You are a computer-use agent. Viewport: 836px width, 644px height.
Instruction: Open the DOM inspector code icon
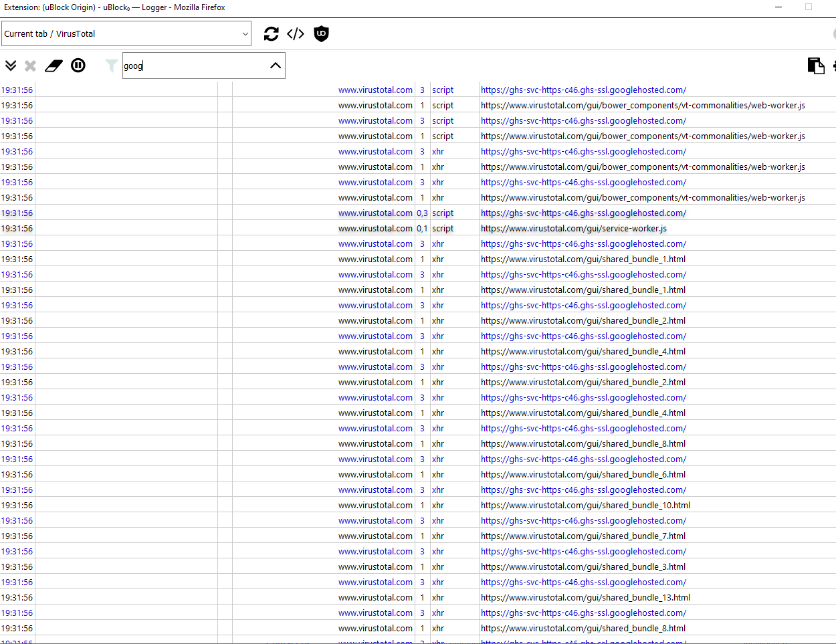[296, 34]
